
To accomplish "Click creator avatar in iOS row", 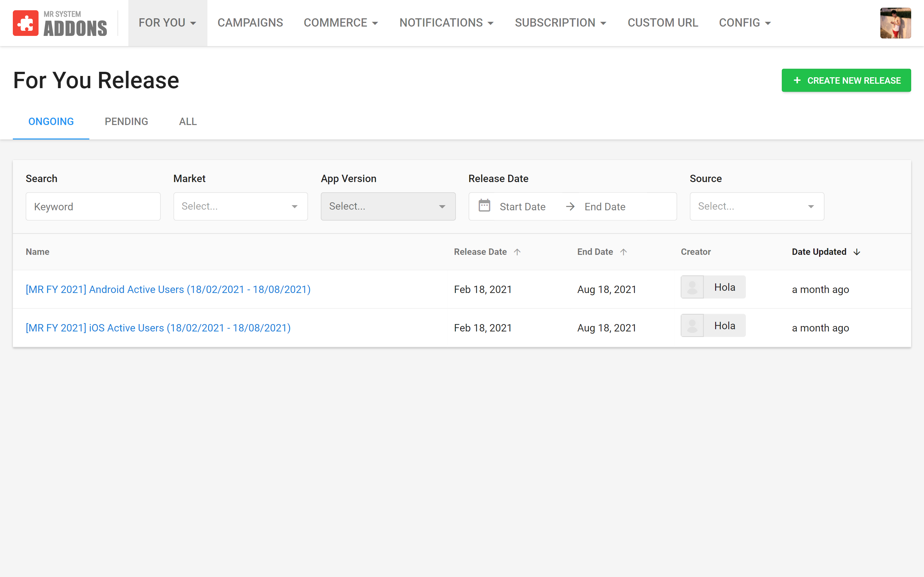I will point(692,325).
